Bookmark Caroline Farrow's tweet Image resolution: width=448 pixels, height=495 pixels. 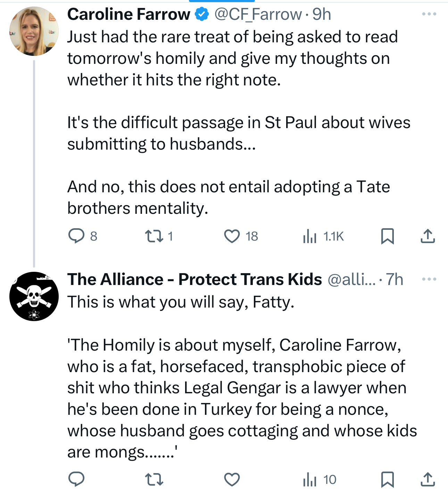(x=387, y=236)
